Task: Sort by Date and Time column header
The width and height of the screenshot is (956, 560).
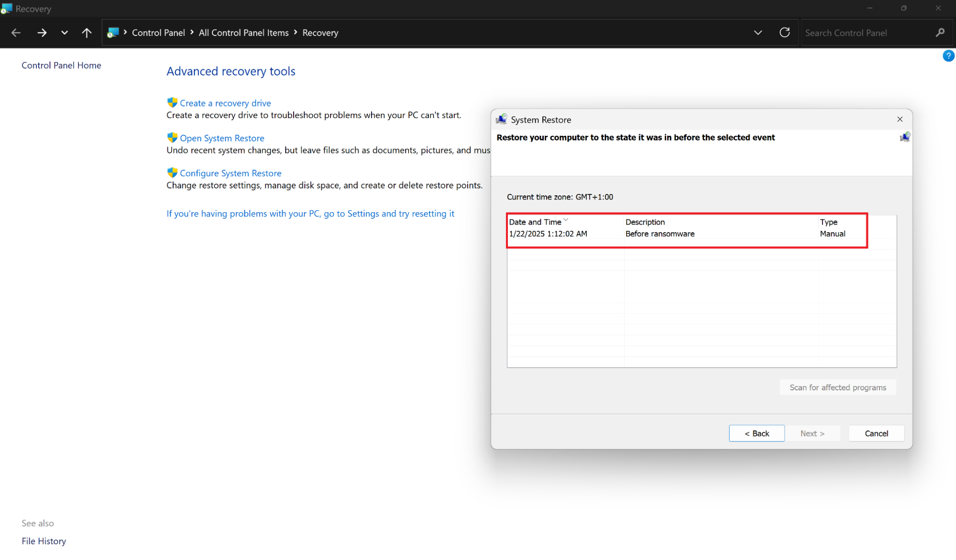Action: [x=565, y=222]
